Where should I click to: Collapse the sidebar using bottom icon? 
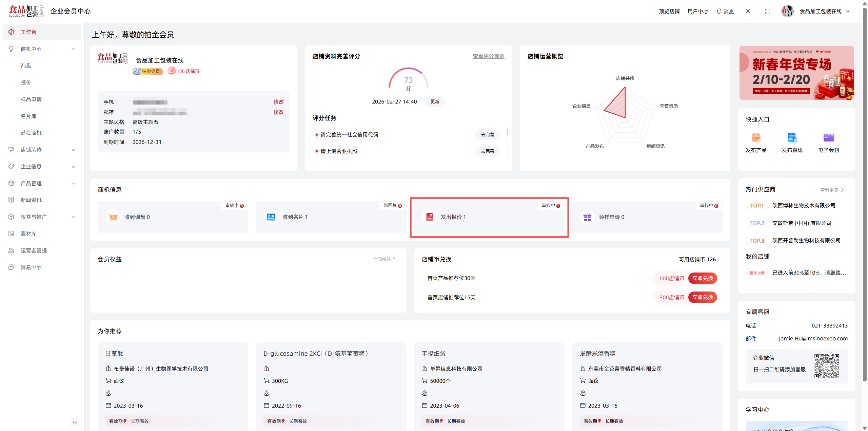pos(75,423)
